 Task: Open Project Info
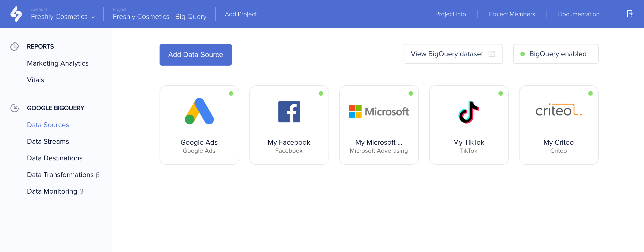pos(451,14)
